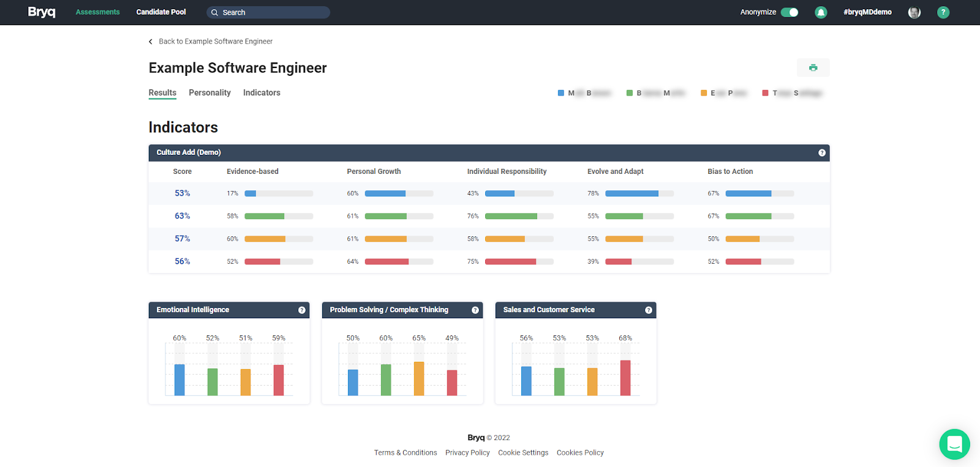Click Problem Solving / Complex Thinking help icon
The width and height of the screenshot is (980, 467).
[475, 310]
